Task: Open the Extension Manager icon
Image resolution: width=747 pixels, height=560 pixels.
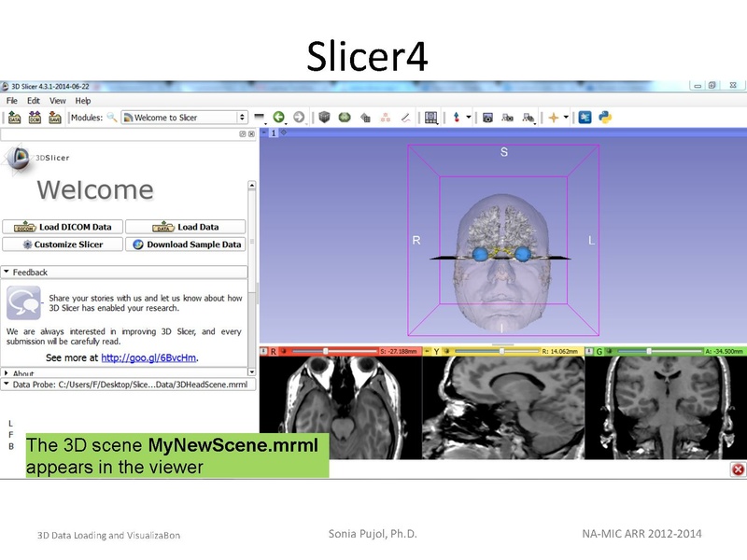Action: pyautogui.click(x=585, y=118)
